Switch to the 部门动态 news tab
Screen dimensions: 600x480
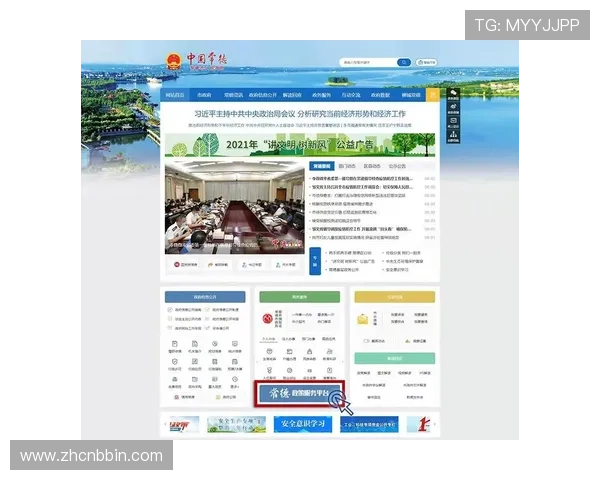pos(347,166)
